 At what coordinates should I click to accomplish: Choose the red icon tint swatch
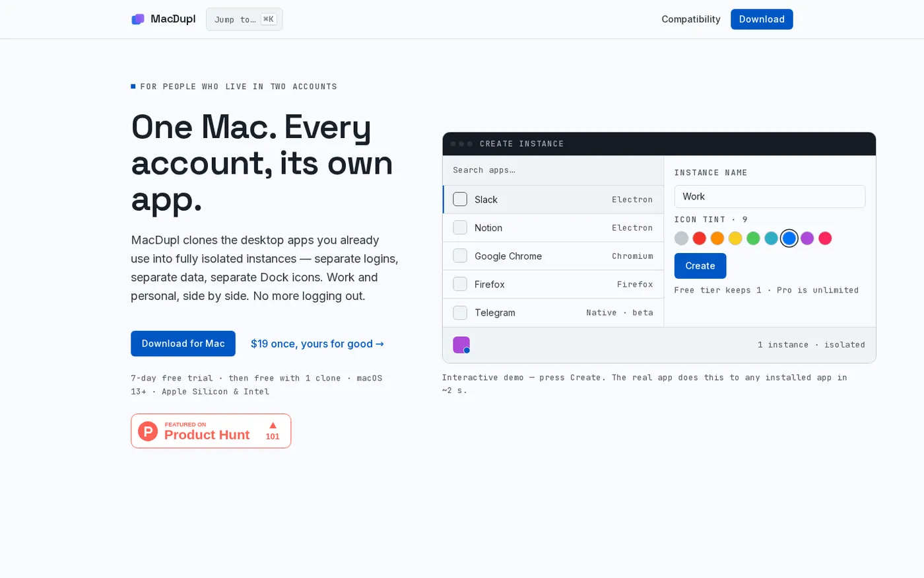coord(700,238)
